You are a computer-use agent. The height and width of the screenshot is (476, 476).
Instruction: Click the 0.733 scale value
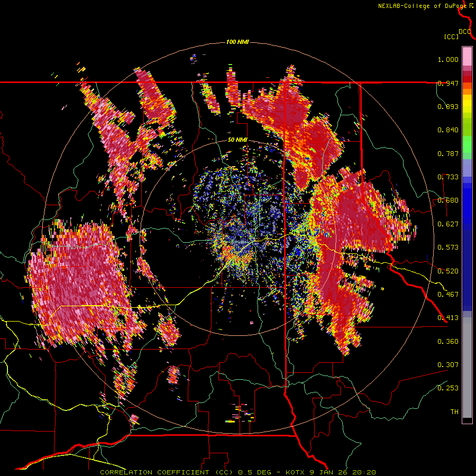click(x=448, y=177)
